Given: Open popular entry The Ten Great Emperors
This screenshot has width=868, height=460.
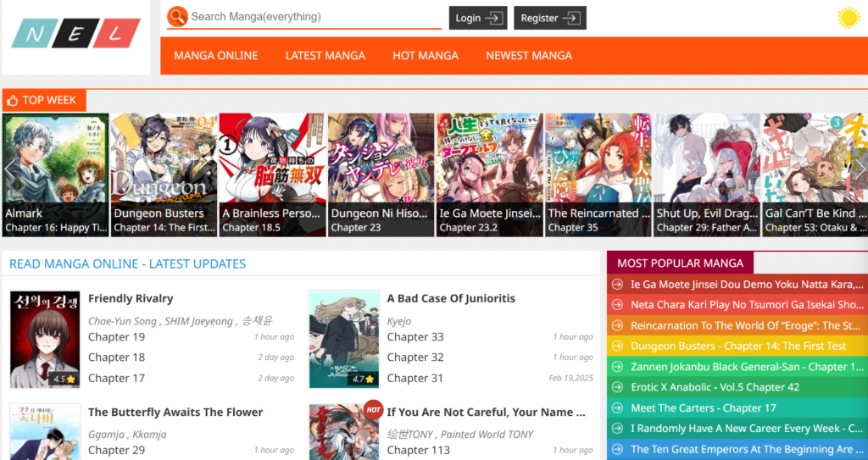Looking at the screenshot, I should click(747, 450).
